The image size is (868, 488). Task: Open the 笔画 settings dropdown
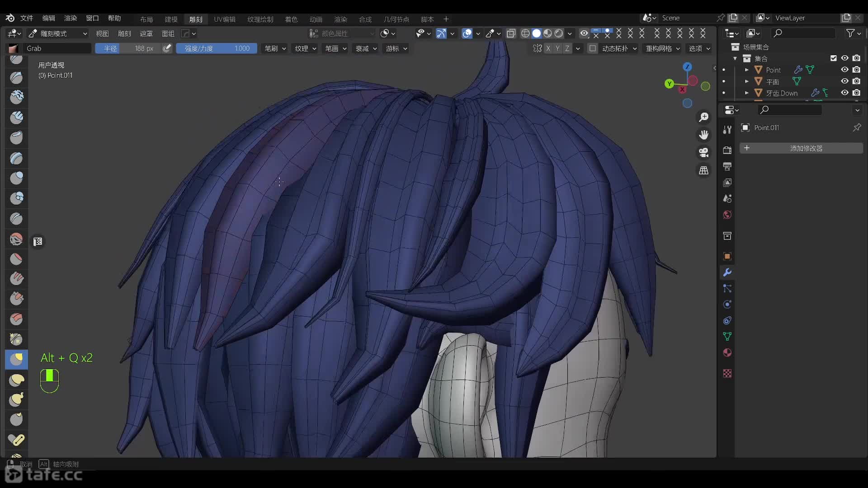pos(336,48)
